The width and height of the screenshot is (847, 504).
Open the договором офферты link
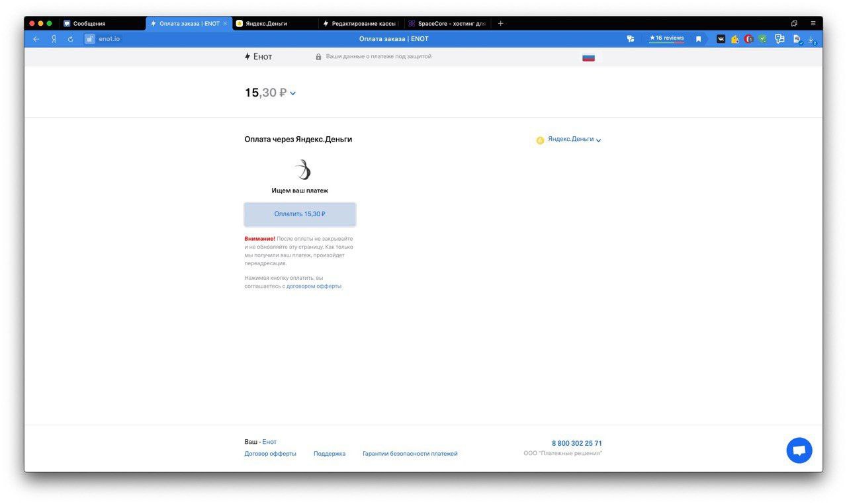[314, 286]
